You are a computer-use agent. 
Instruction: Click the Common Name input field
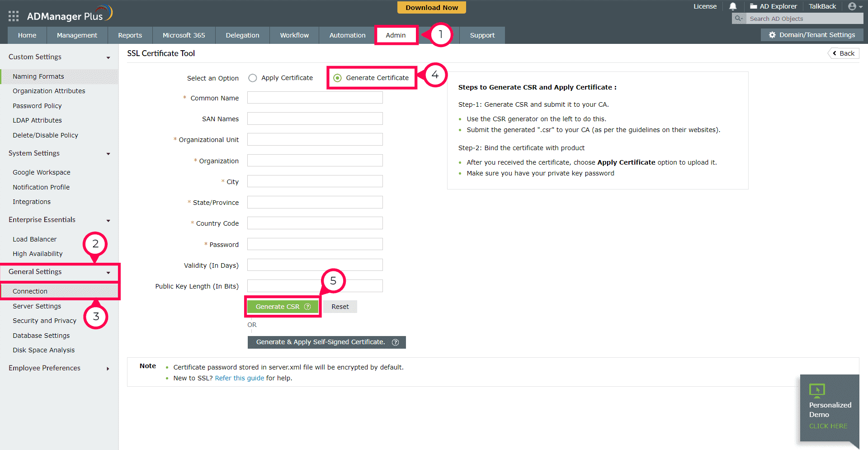(x=315, y=98)
